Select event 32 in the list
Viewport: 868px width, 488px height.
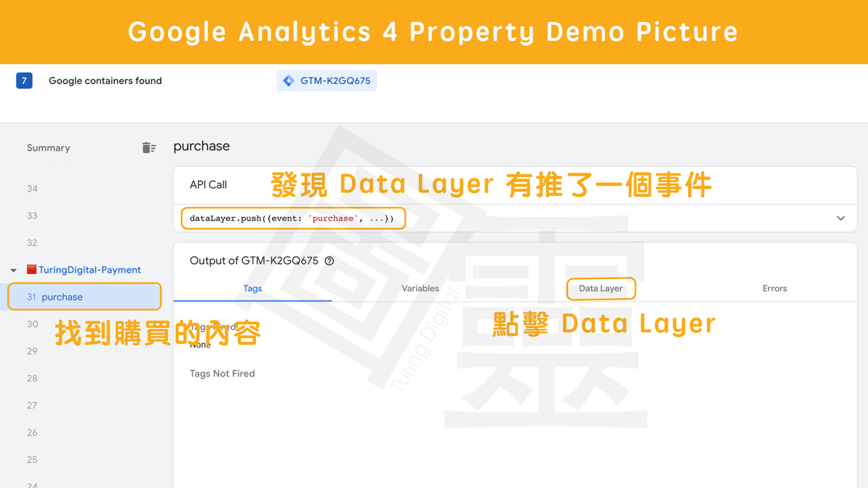click(x=32, y=243)
